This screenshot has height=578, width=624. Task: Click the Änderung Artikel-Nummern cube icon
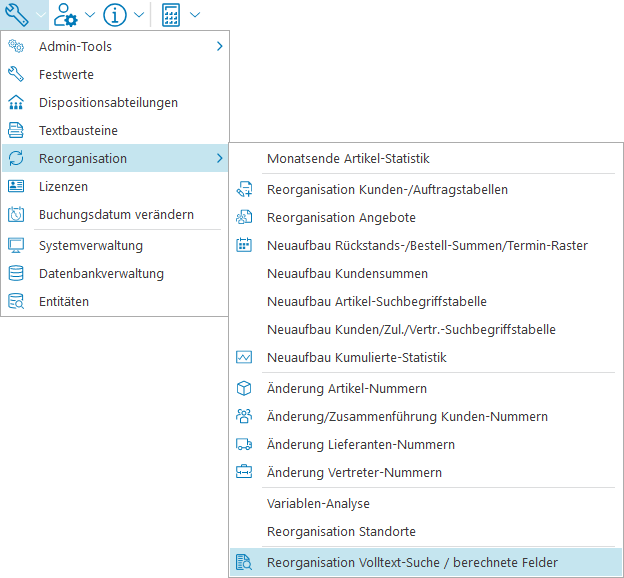tap(244, 388)
